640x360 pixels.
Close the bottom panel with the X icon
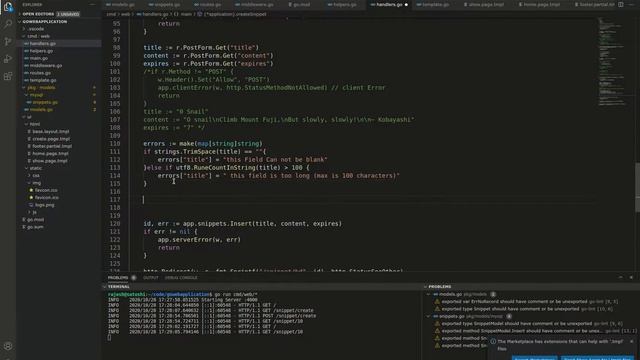pyautogui.click(x=631, y=277)
